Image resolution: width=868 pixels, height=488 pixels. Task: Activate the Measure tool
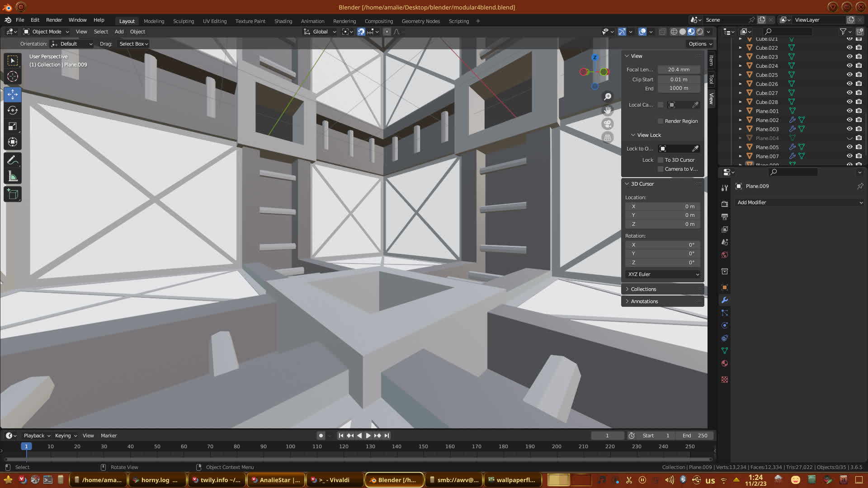click(x=13, y=177)
